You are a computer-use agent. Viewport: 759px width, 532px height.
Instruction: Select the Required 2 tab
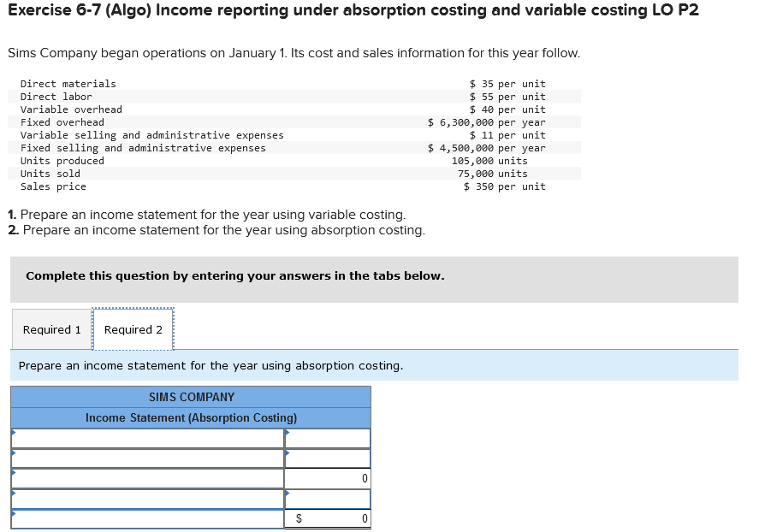coord(133,329)
